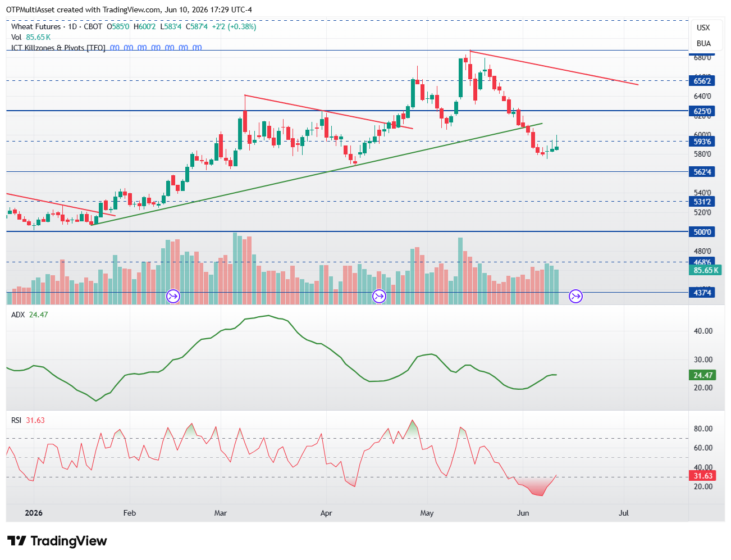Select the Mar label on time axis

[221, 513]
